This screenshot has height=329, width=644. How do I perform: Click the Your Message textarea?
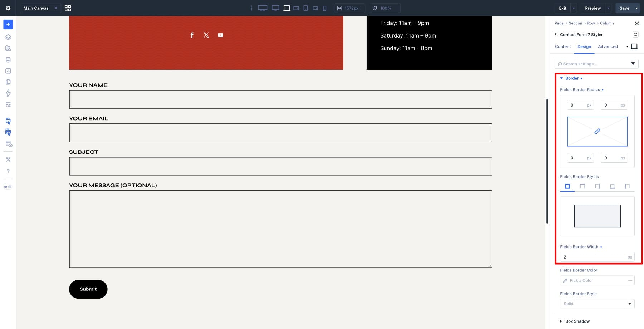click(280, 229)
